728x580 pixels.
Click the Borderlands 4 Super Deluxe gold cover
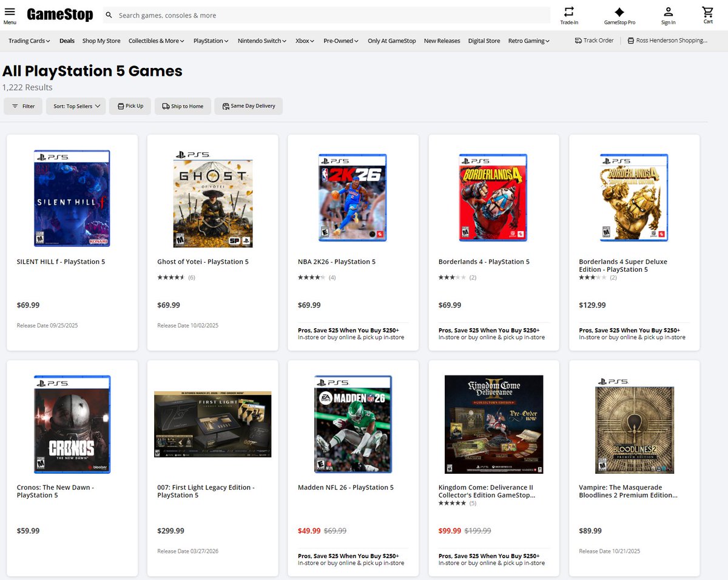(634, 198)
